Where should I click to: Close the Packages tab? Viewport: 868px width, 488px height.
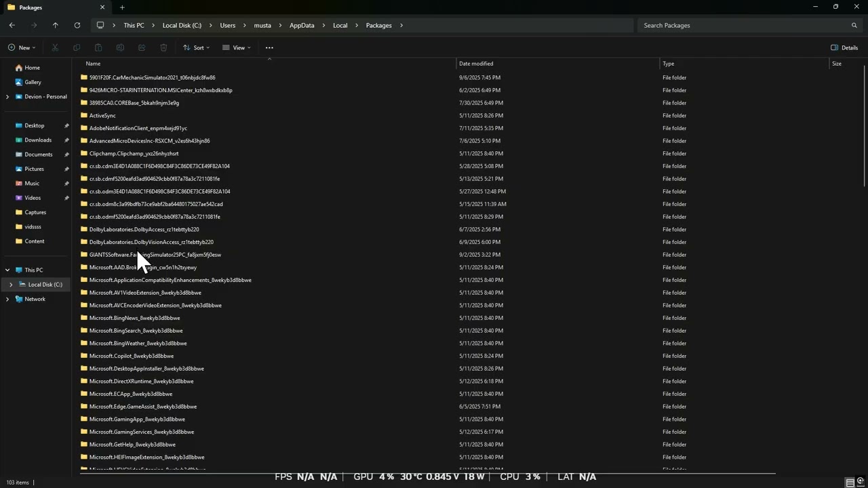pos(102,7)
